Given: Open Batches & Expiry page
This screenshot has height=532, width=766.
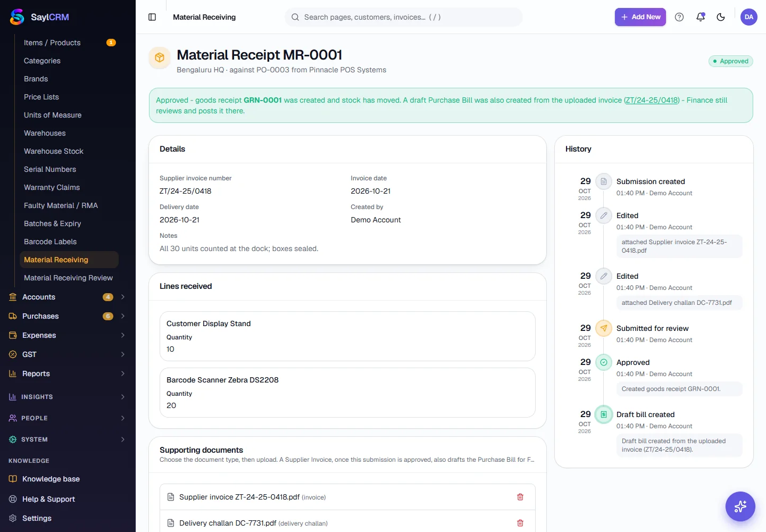Looking at the screenshot, I should tap(69, 223).
